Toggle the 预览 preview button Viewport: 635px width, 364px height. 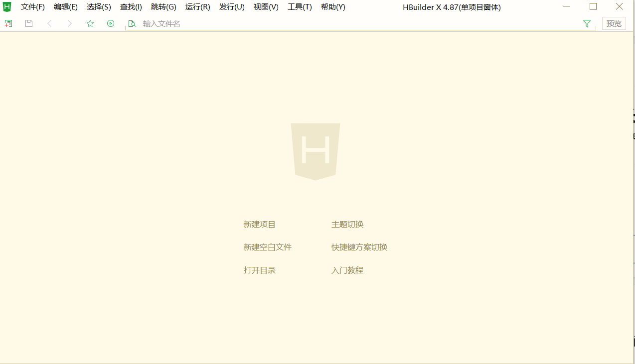(x=614, y=23)
